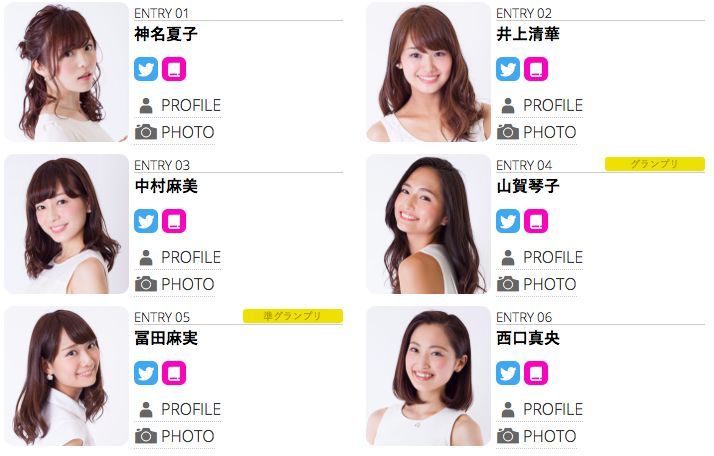Open PHOTO link for Entry 03 中村麻美
Screen dimensions: 714x456
176,284
